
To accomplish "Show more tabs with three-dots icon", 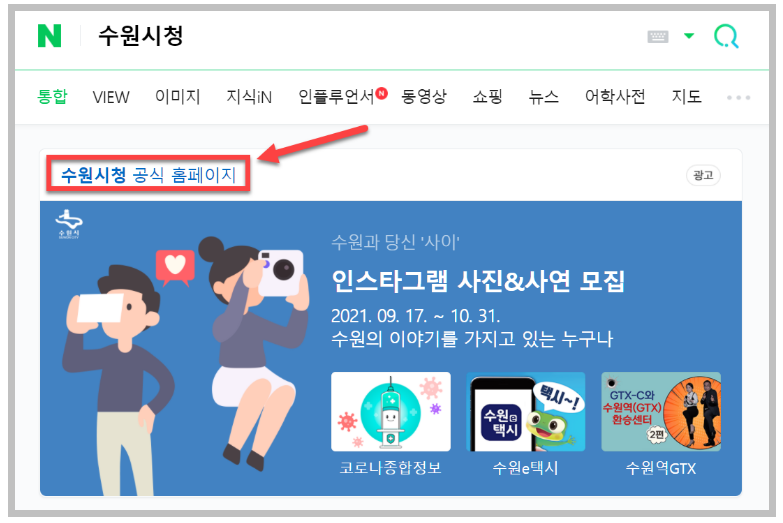I will (738, 97).
